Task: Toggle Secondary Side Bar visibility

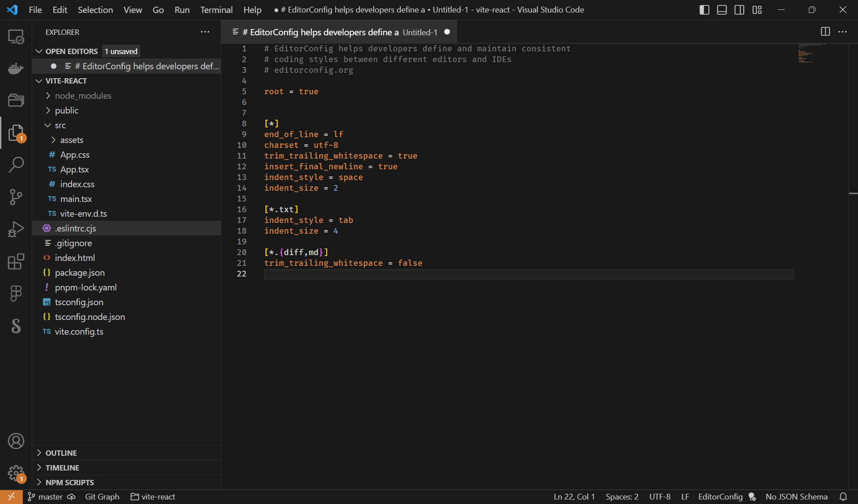Action: (740, 10)
